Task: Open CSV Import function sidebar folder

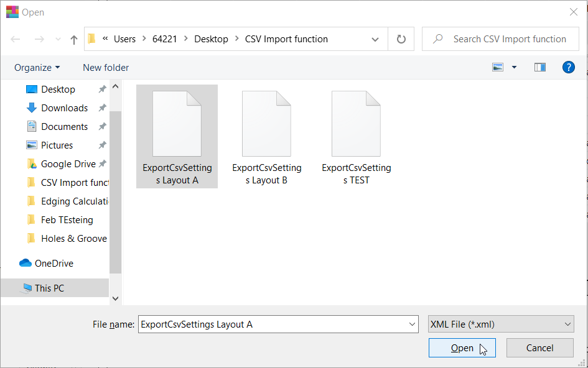Action: click(75, 183)
